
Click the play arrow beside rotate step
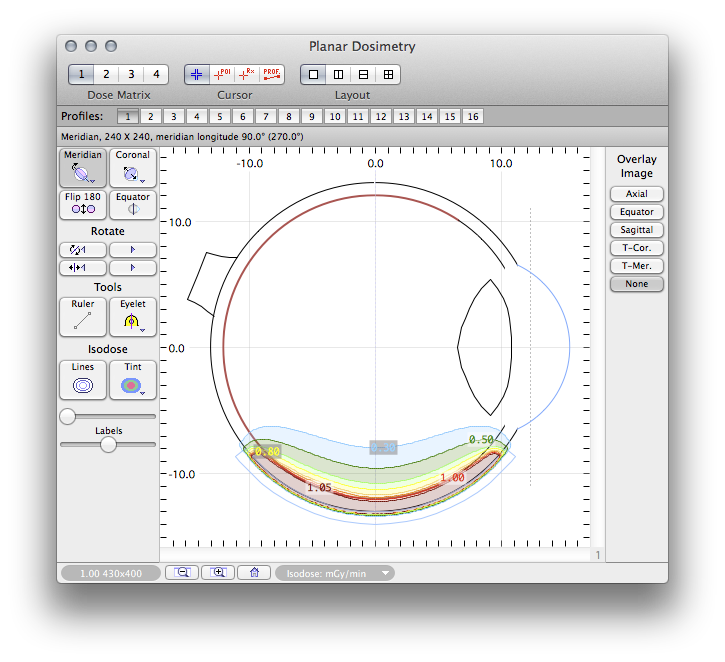tap(133, 250)
